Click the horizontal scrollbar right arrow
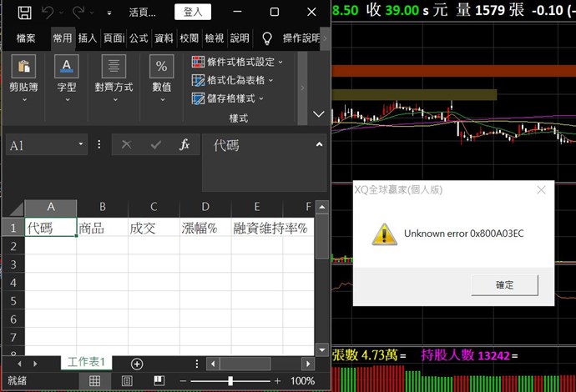The width and height of the screenshot is (576, 392). coord(308,364)
